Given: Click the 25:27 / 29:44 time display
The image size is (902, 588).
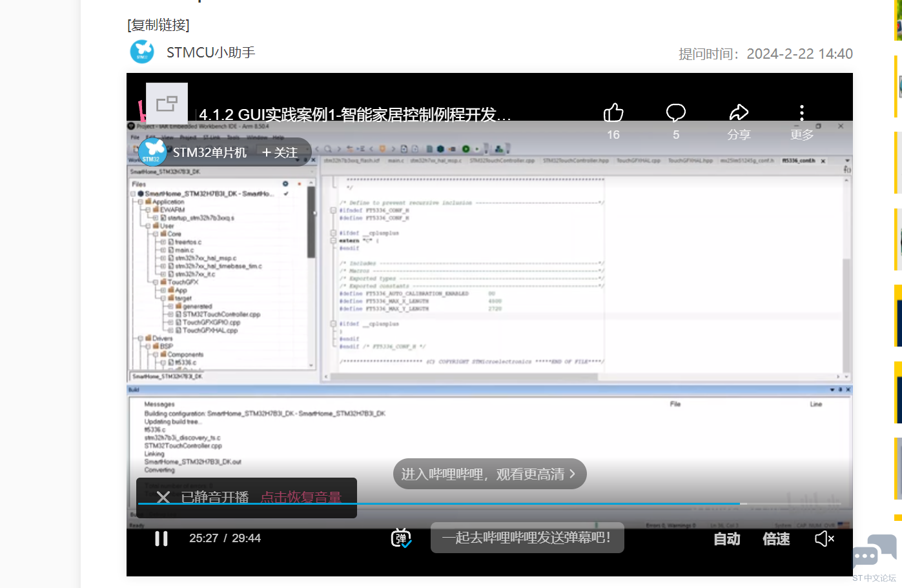Looking at the screenshot, I should point(225,538).
